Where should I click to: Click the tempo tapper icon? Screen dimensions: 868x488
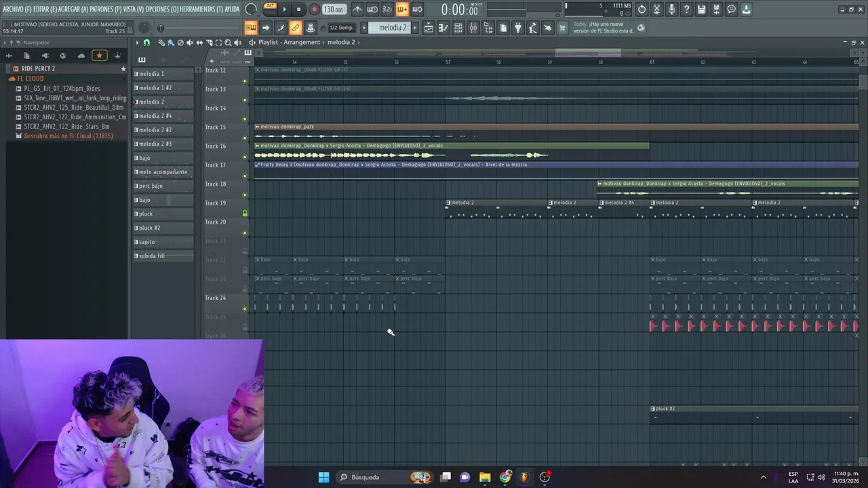pos(533,28)
